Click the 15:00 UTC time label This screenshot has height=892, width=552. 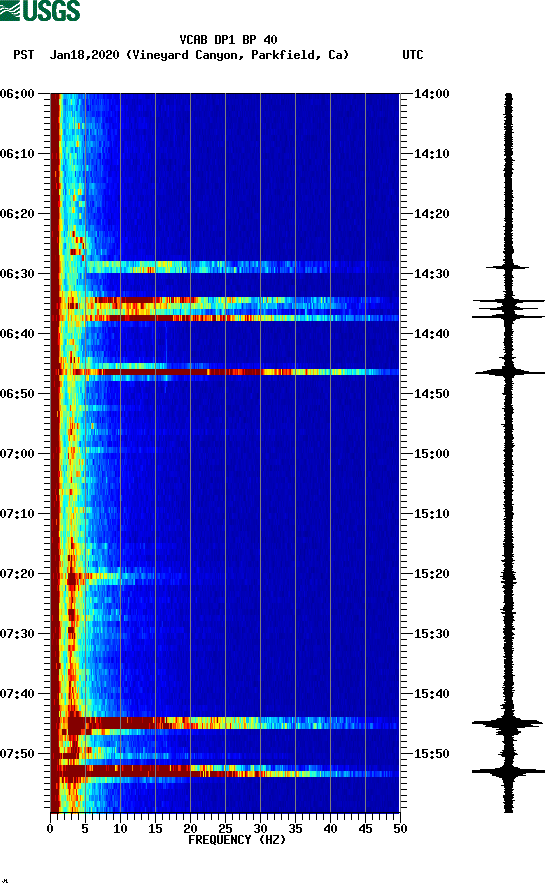[431, 454]
